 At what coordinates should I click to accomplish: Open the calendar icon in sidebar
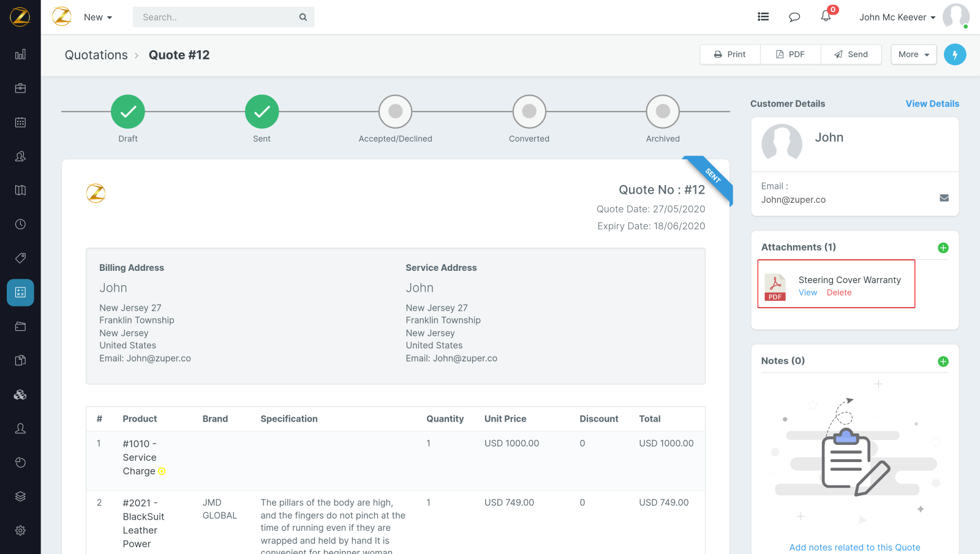(20, 122)
